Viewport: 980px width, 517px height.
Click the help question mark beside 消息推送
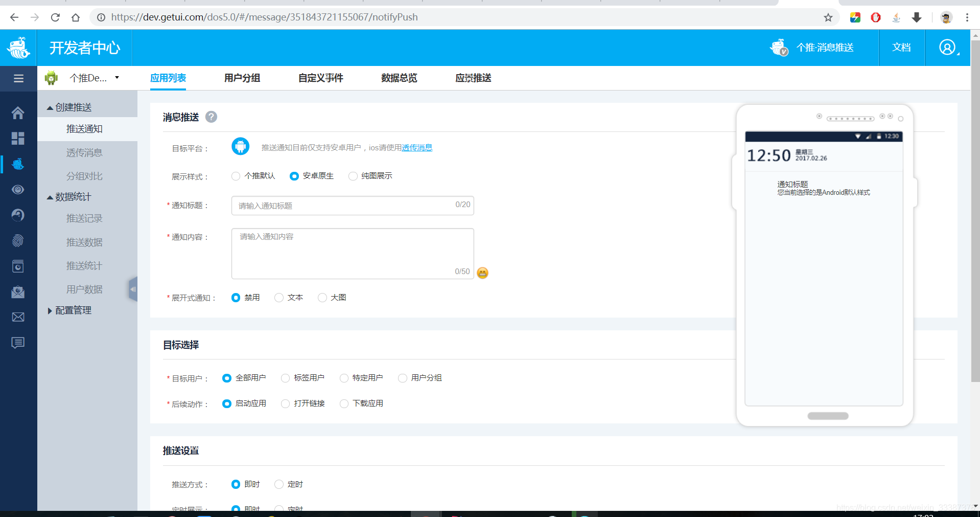pos(211,117)
